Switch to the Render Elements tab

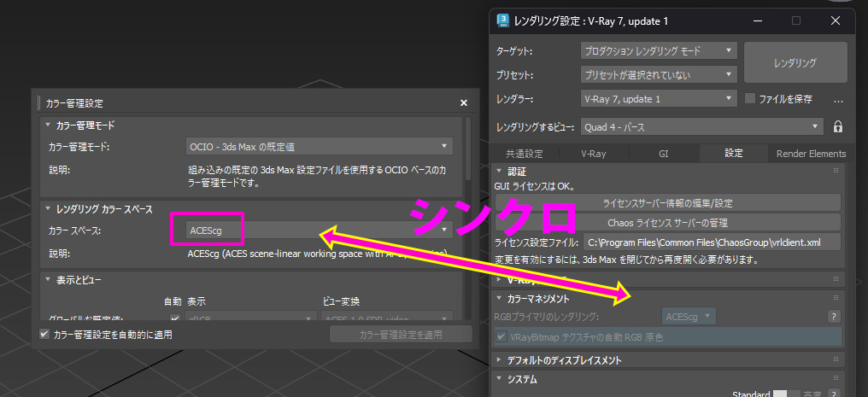click(x=811, y=153)
